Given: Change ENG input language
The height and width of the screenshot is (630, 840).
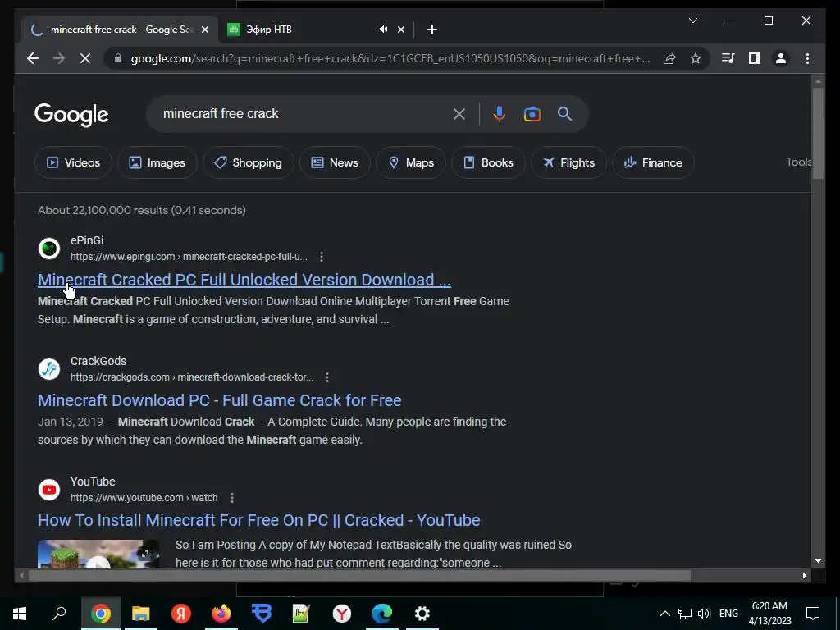Looking at the screenshot, I should pos(728,614).
